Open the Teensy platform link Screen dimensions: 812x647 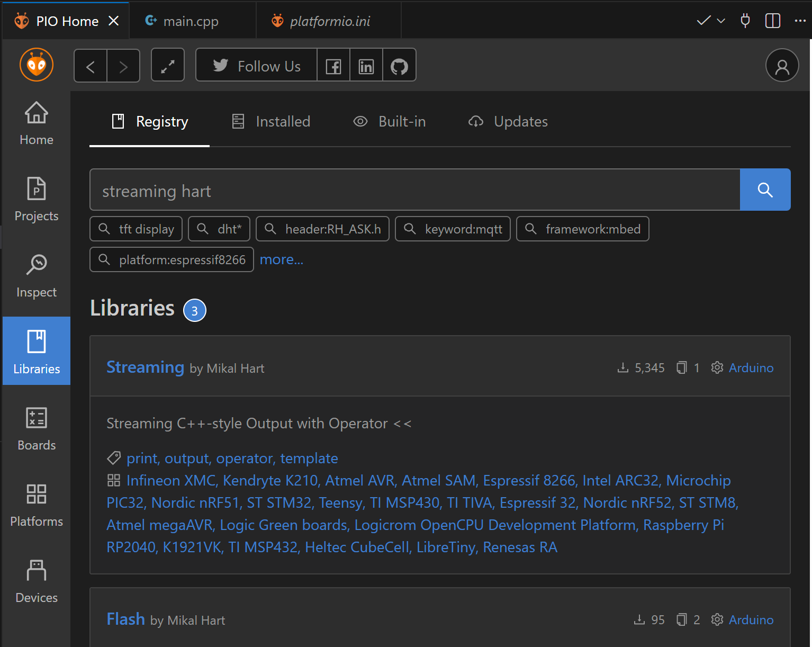click(340, 503)
